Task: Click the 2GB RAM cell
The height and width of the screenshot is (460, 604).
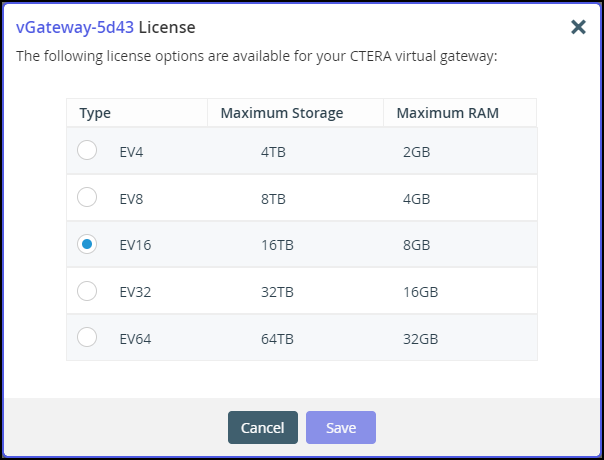Action: tap(416, 152)
